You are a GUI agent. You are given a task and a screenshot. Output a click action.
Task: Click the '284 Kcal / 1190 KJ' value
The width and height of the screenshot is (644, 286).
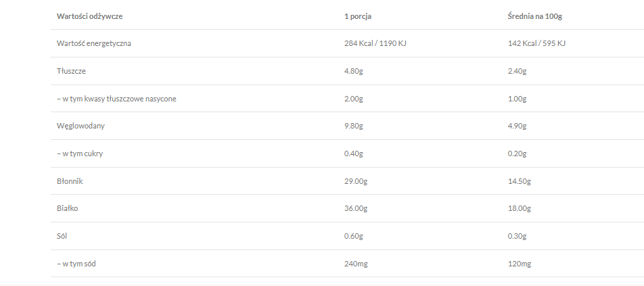[x=375, y=43]
